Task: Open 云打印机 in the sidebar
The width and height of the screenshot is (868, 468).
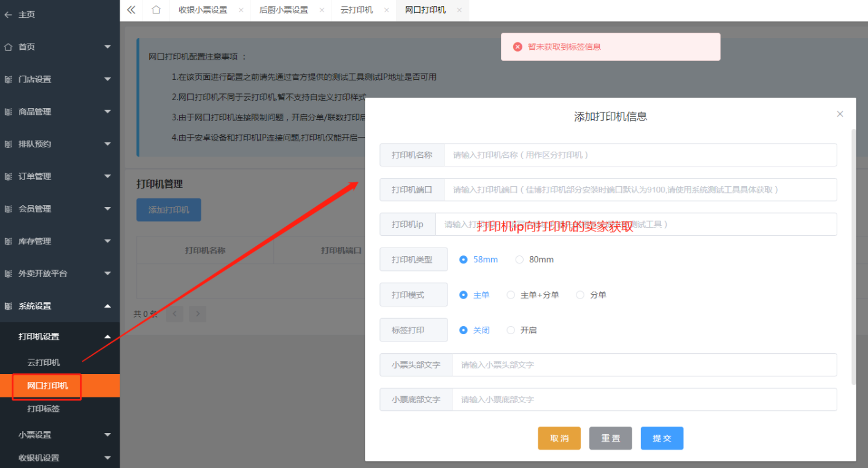Action: click(44, 362)
